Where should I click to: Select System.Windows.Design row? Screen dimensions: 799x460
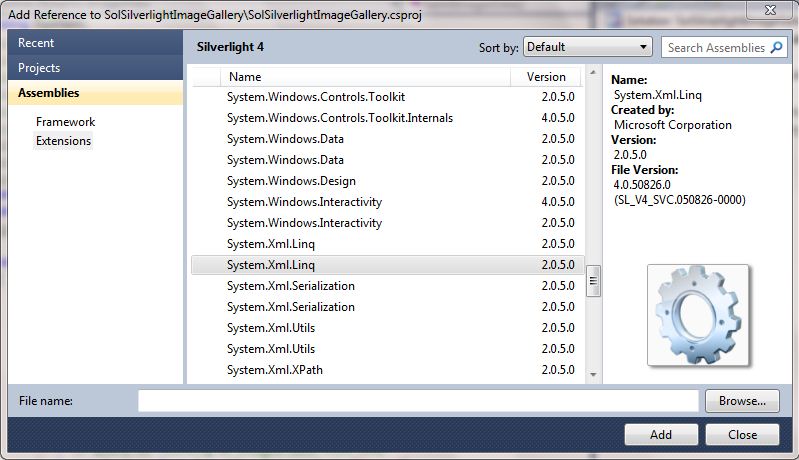coord(388,181)
